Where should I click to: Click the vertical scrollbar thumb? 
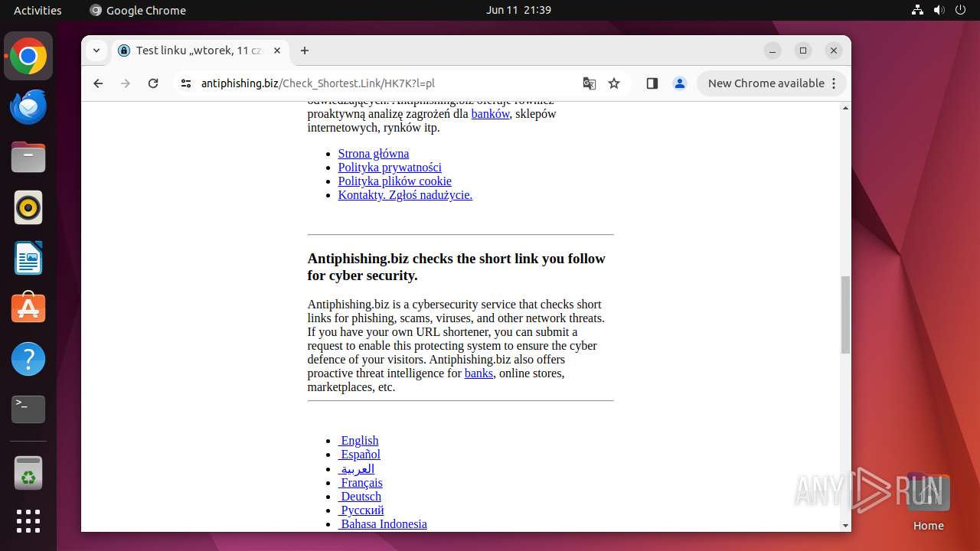click(845, 315)
